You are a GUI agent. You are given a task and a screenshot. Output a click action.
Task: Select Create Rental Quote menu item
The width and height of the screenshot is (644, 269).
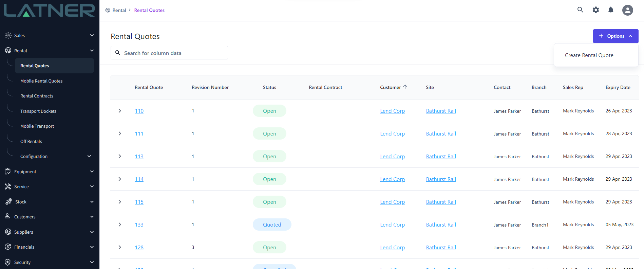pyautogui.click(x=589, y=55)
